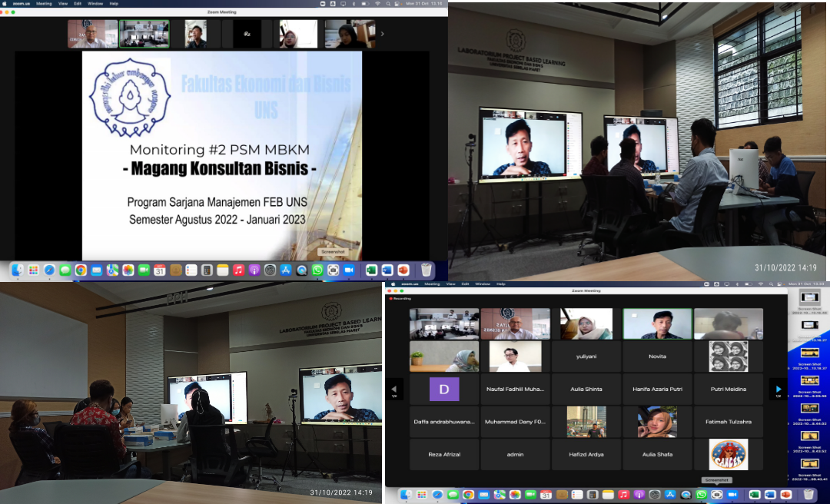830x504 pixels.
Task: Open Meeting menu in upper-left Zoom menu bar
Action: tap(44, 4)
